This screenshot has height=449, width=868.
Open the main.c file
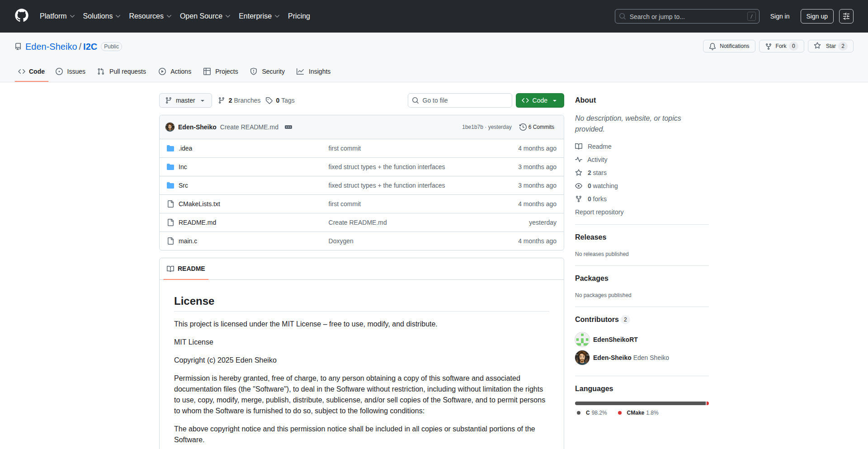[x=188, y=241]
